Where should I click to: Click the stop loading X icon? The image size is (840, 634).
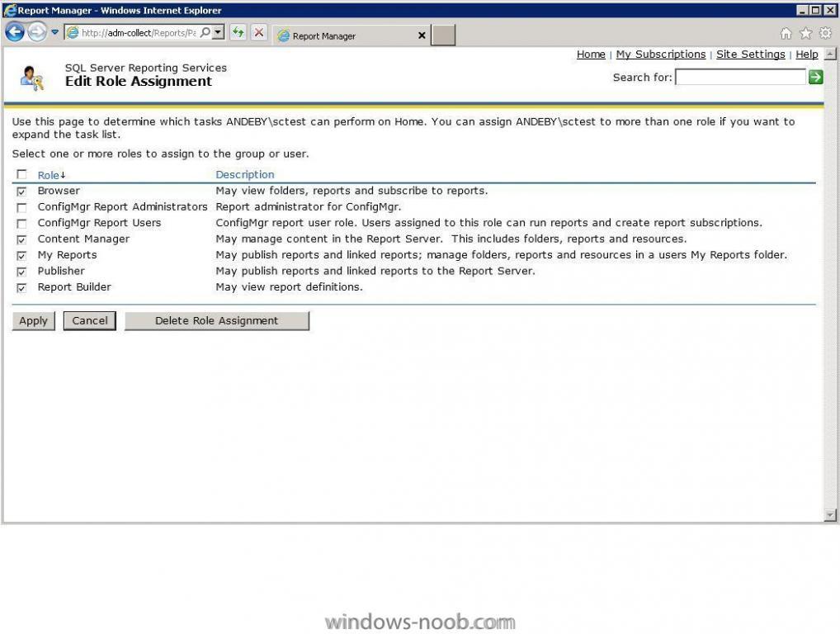tap(259, 32)
